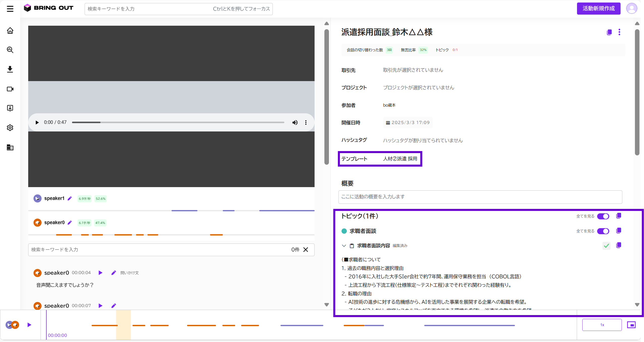This screenshot has width=644, height=342.
Task: Edit speaker1 name with pencil icon
Action: click(70, 198)
